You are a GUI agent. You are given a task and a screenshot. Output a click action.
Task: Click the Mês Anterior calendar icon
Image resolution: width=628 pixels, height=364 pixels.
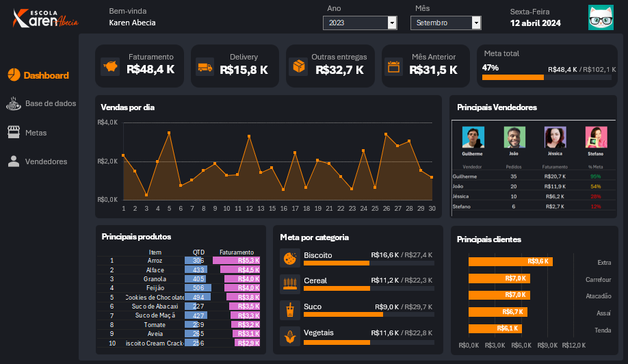click(x=393, y=67)
